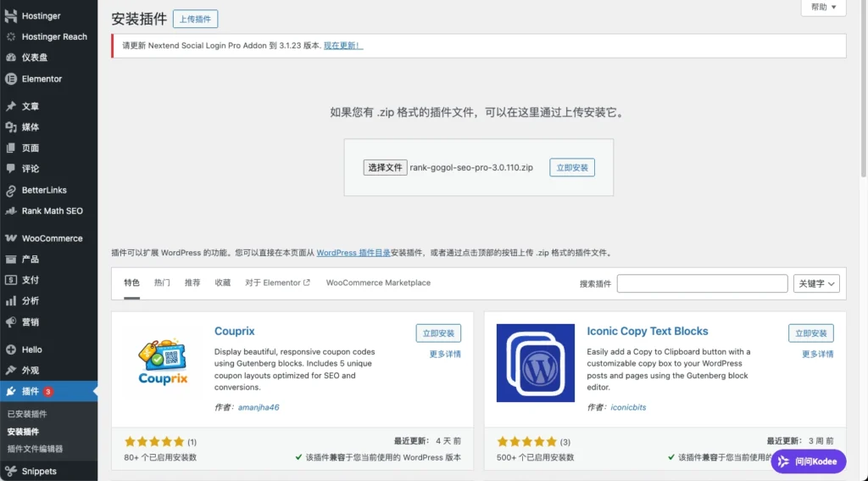
Task: Open Hostinger Reach sidebar icon
Action: tap(10, 36)
